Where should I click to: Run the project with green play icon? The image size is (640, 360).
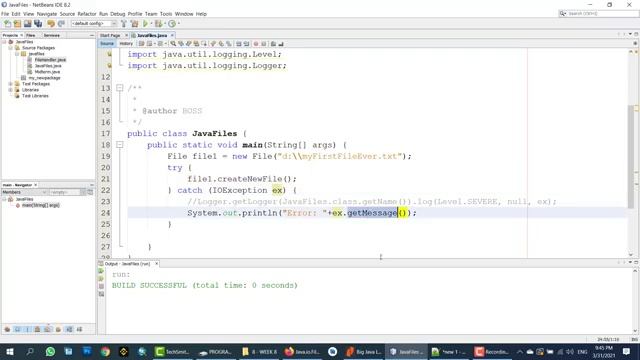145,24
